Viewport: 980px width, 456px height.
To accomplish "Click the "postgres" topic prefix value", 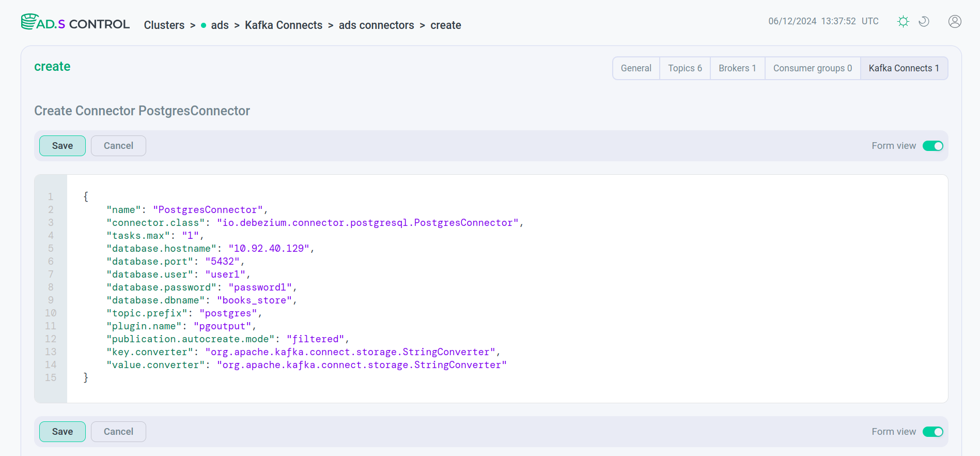I will pos(228,313).
